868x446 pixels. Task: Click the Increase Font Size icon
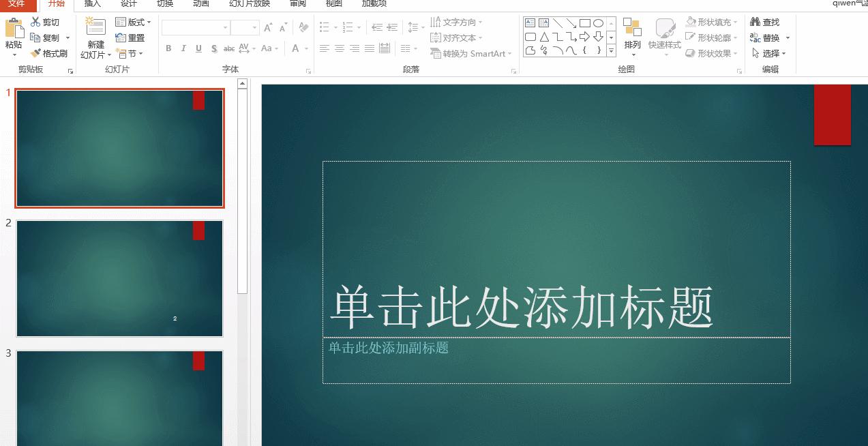pos(267,27)
